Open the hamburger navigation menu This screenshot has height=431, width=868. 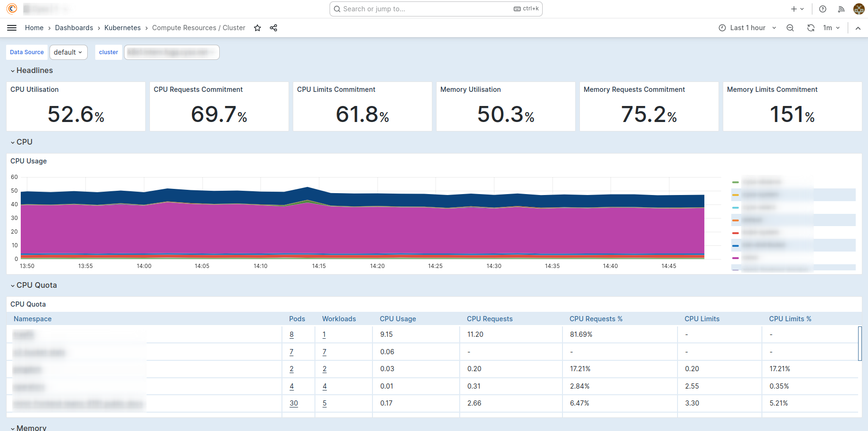coord(12,28)
